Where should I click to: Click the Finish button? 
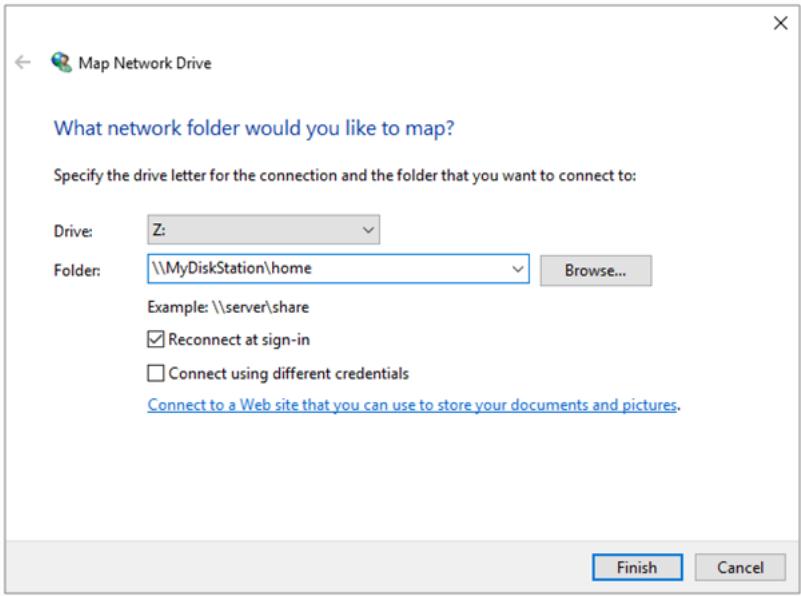(637, 567)
